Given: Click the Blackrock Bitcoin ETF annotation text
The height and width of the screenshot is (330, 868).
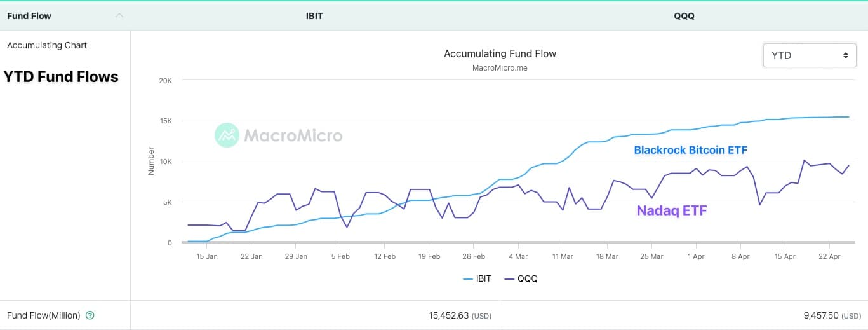Looking at the screenshot, I should point(691,150).
